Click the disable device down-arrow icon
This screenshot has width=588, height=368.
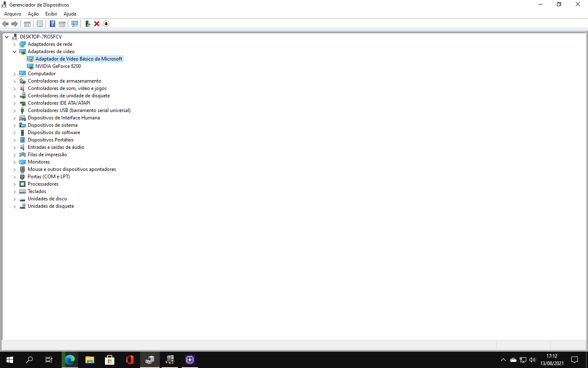point(106,24)
